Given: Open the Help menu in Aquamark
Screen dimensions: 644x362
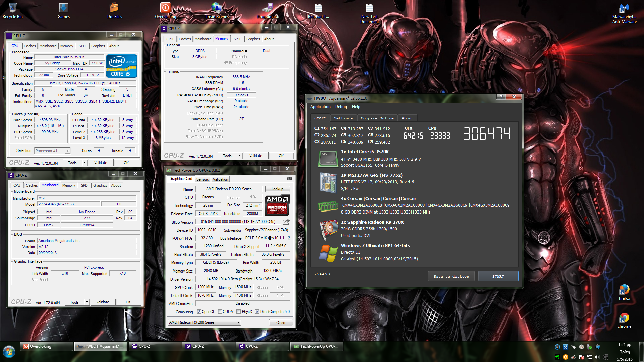Looking at the screenshot, I should 356,107.
